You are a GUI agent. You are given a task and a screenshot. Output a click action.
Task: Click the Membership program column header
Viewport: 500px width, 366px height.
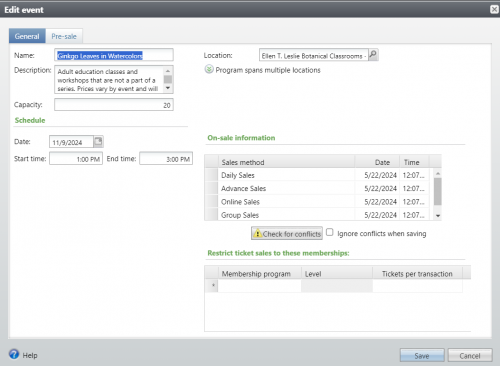point(260,273)
